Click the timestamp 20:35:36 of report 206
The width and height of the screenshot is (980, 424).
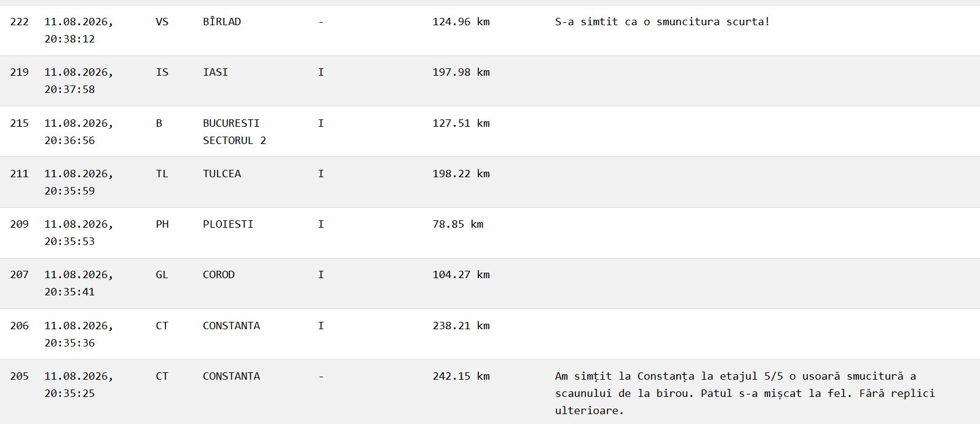(69, 343)
